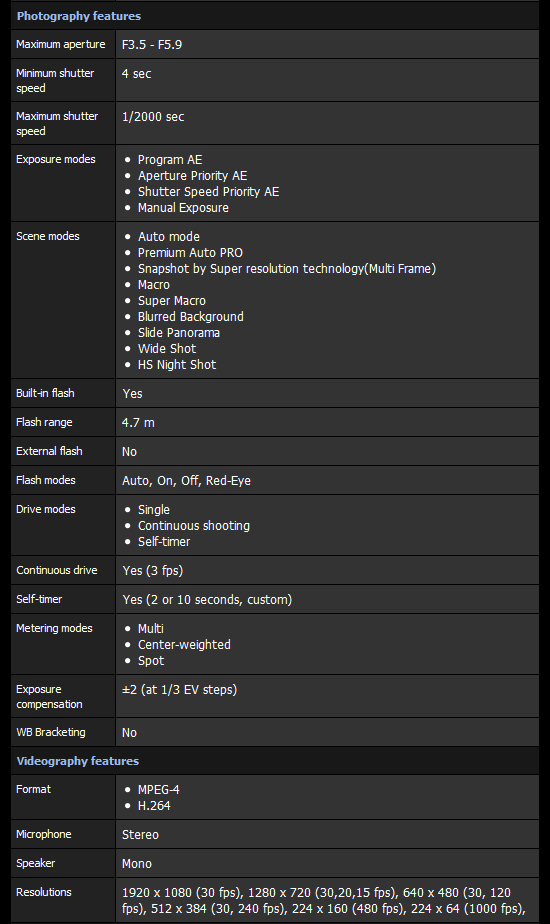The image size is (550, 924).
Task: Click the H.264 format entry
Action: point(154,806)
